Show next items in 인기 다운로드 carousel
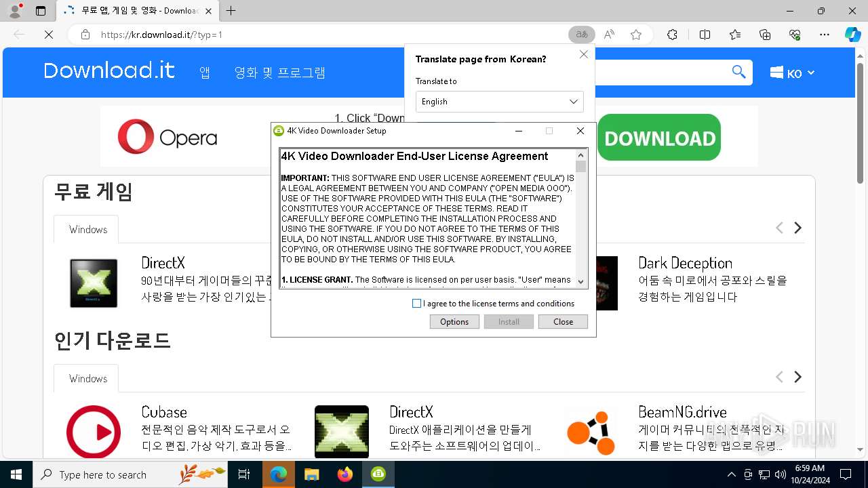The image size is (868, 488). tap(798, 377)
